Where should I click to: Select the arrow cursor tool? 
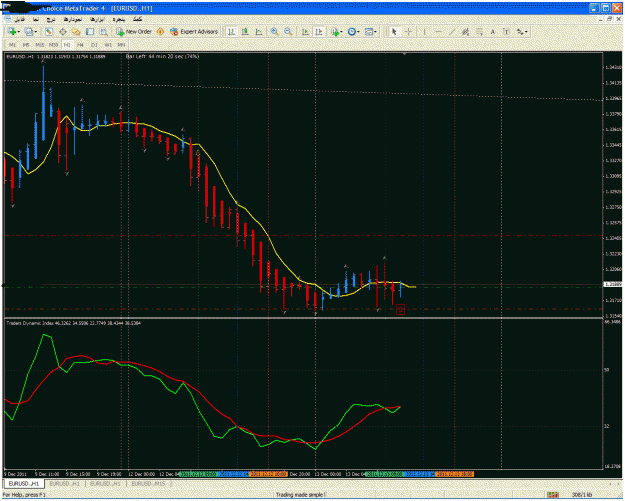click(394, 32)
